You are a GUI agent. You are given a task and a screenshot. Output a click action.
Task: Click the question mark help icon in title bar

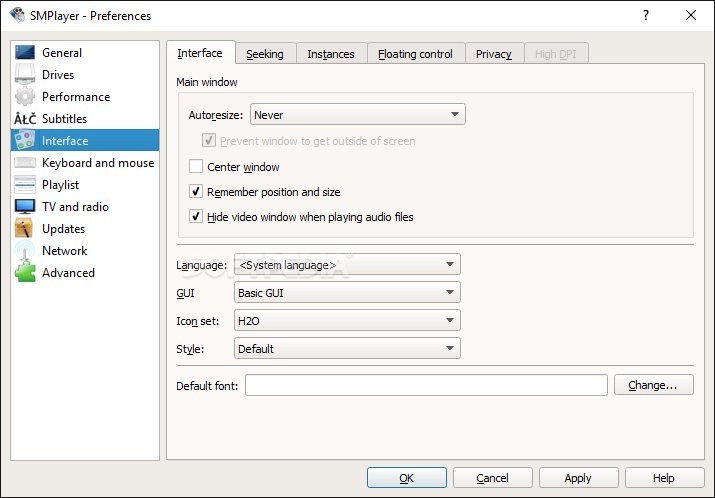point(646,15)
